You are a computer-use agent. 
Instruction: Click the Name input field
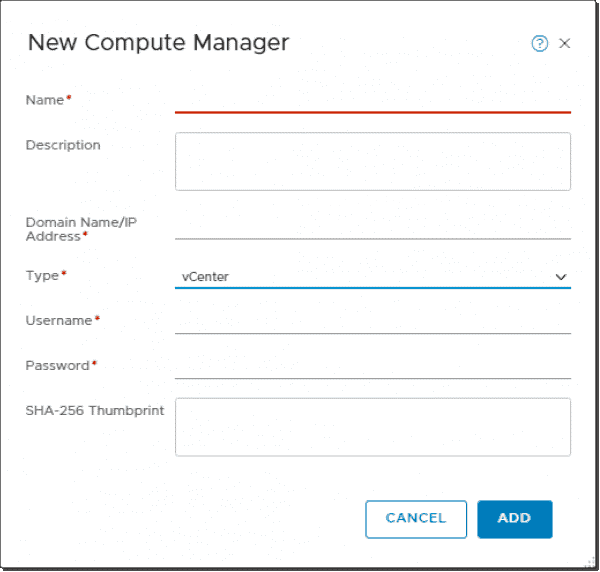click(x=372, y=100)
